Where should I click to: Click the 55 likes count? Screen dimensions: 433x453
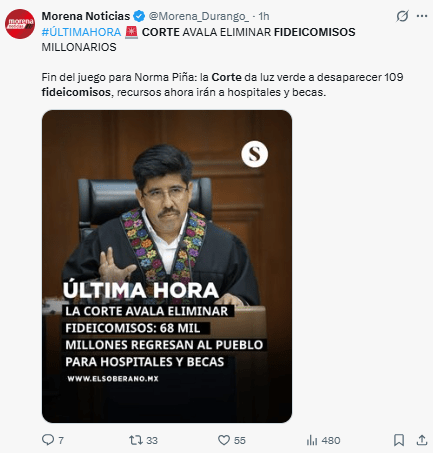coord(239,440)
